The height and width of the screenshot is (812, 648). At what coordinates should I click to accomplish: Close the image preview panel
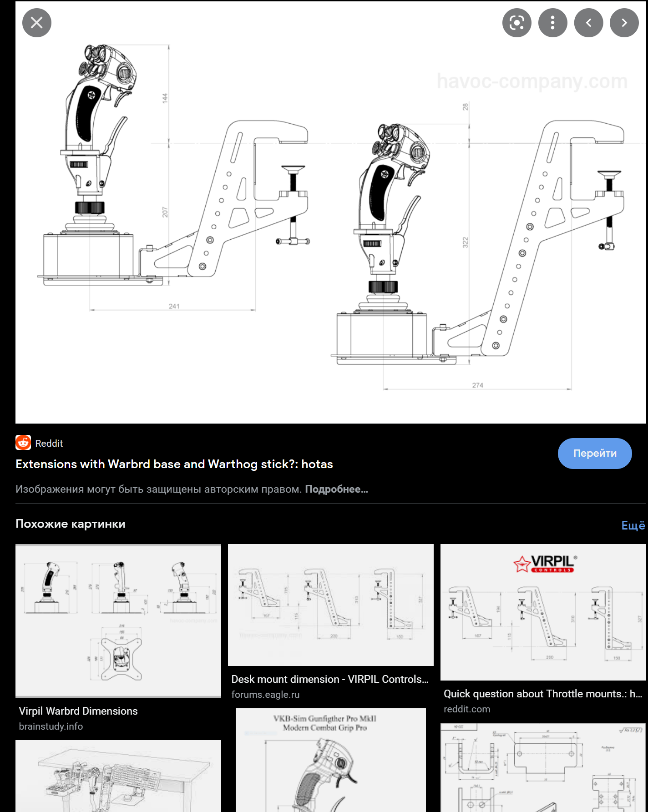(37, 23)
